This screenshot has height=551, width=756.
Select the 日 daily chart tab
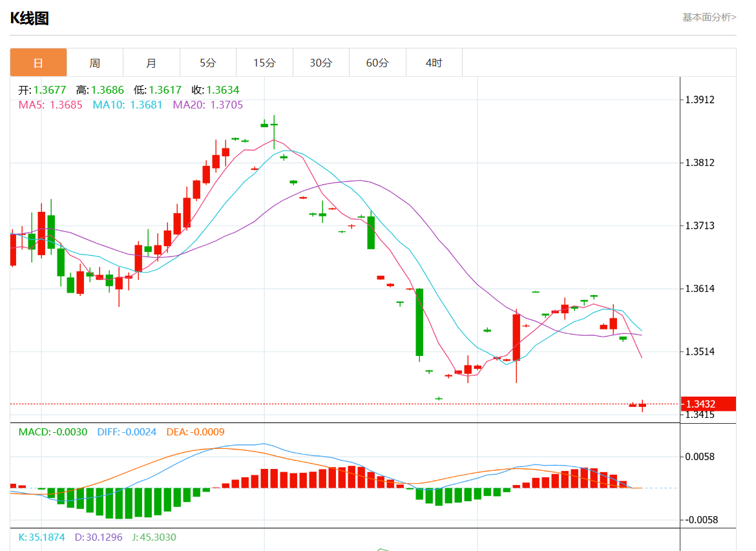[38, 63]
